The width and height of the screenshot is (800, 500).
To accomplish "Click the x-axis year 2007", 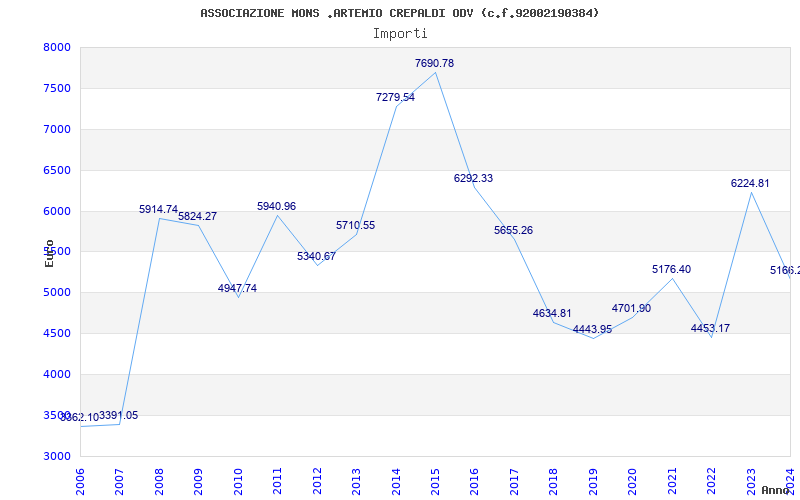I will point(119,482).
